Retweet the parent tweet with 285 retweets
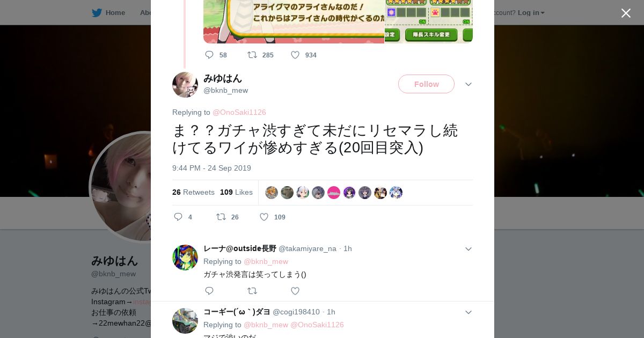The image size is (644, 338). click(x=260, y=55)
